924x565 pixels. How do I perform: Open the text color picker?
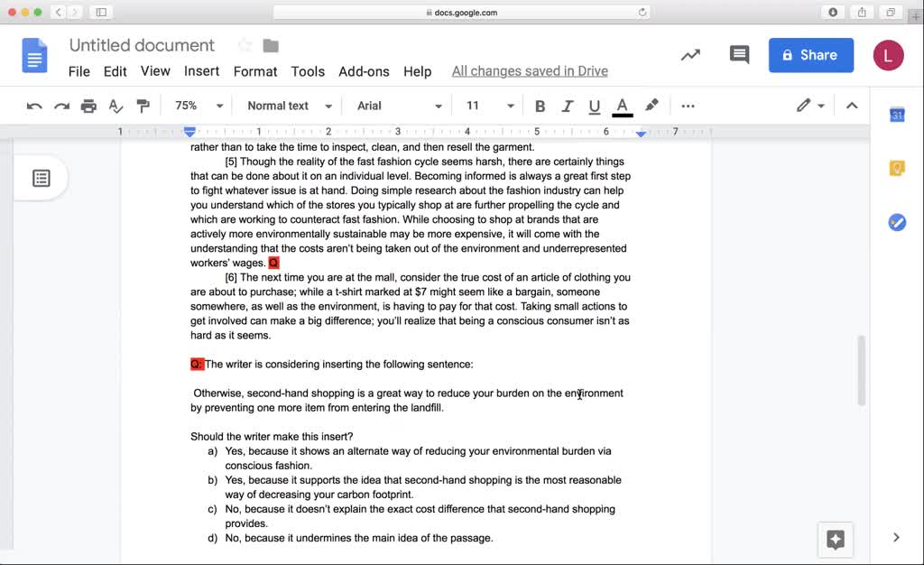click(x=622, y=106)
